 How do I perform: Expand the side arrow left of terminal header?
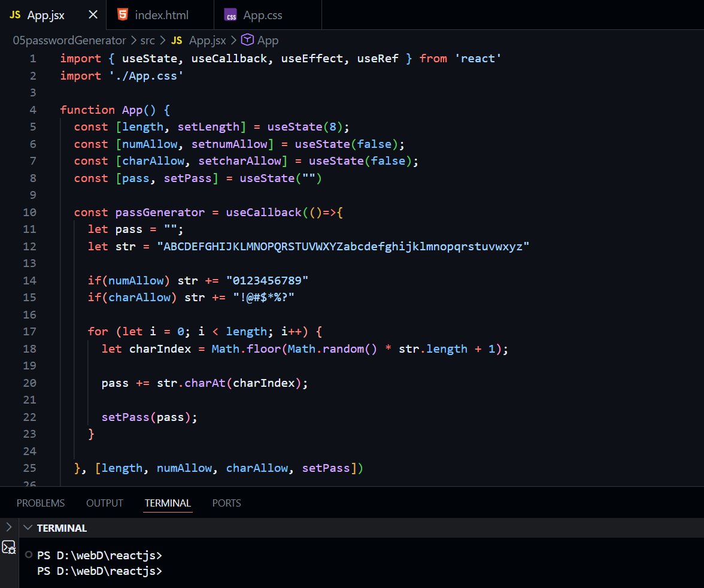8,526
